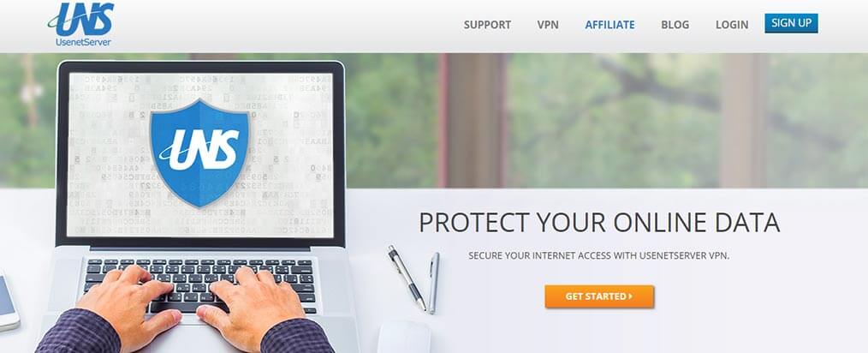Click the blue UNS shield on laptop screen
The height and width of the screenshot is (353, 868).
pyautogui.click(x=199, y=152)
